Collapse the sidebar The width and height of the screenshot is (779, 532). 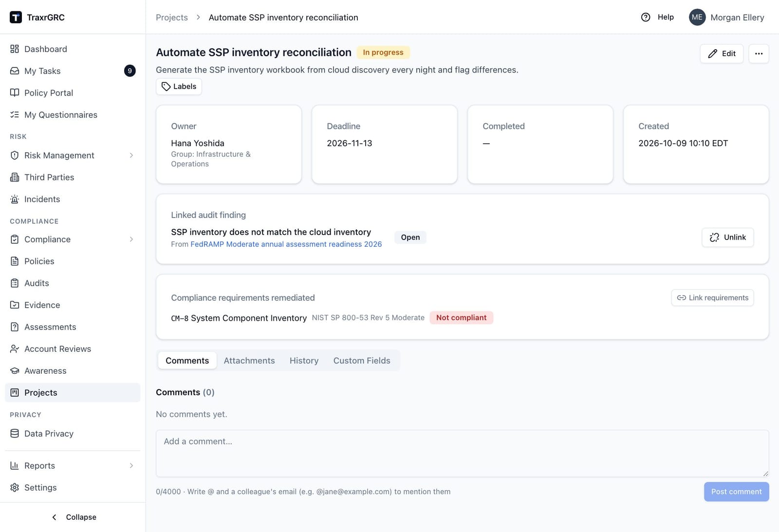(x=73, y=517)
